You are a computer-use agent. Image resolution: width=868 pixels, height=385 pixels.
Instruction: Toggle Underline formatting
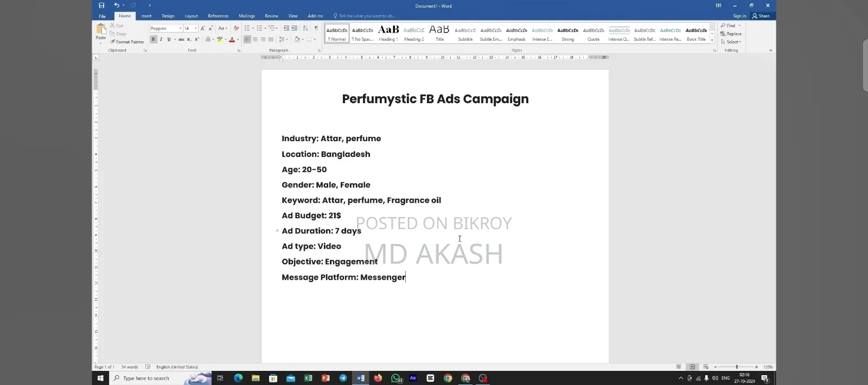[x=169, y=40]
